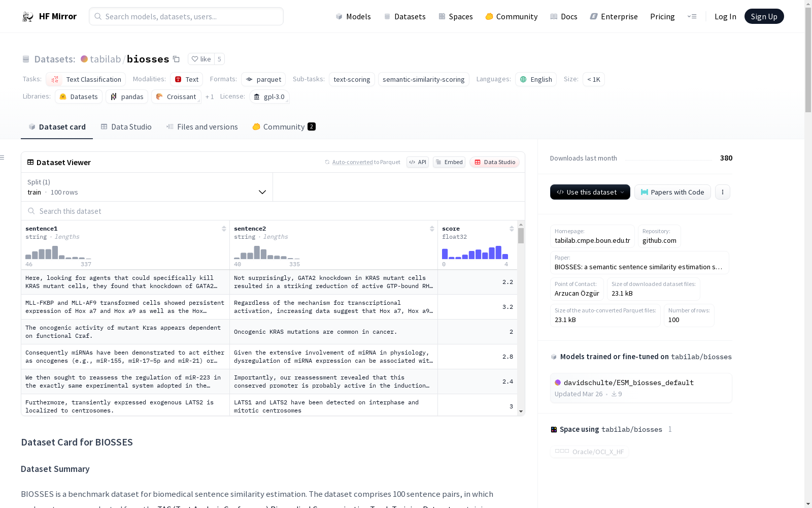Click the tabilab organization name link
Screen dimensions: 812x508
pyautogui.click(x=106, y=59)
